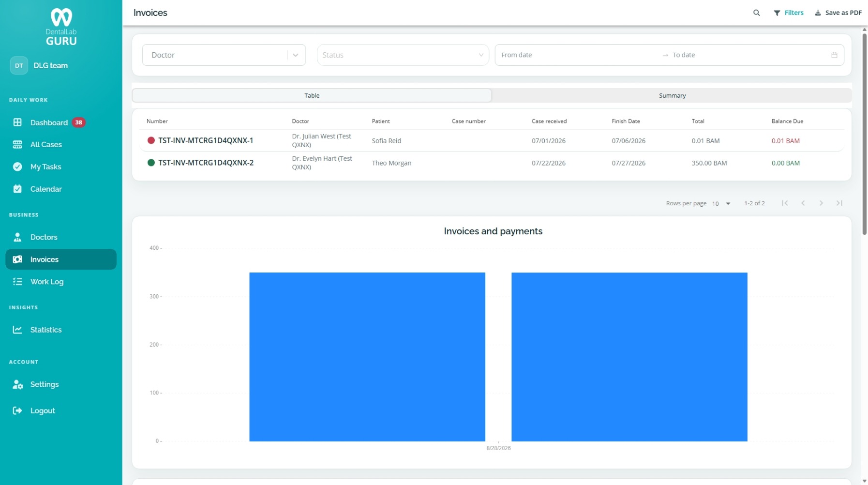The width and height of the screenshot is (868, 485).
Task: Change the Rows per page dropdown
Action: click(x=721, y=204)
